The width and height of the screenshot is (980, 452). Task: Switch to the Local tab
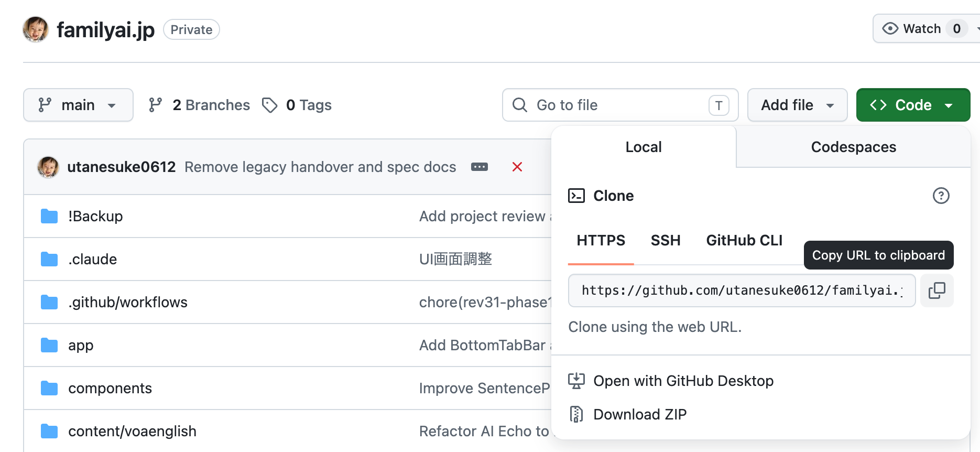[644, 147]
